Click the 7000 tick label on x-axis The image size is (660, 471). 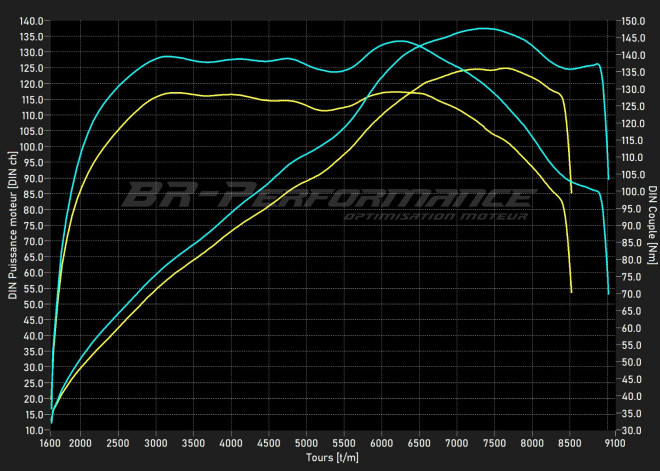(457, 443)
